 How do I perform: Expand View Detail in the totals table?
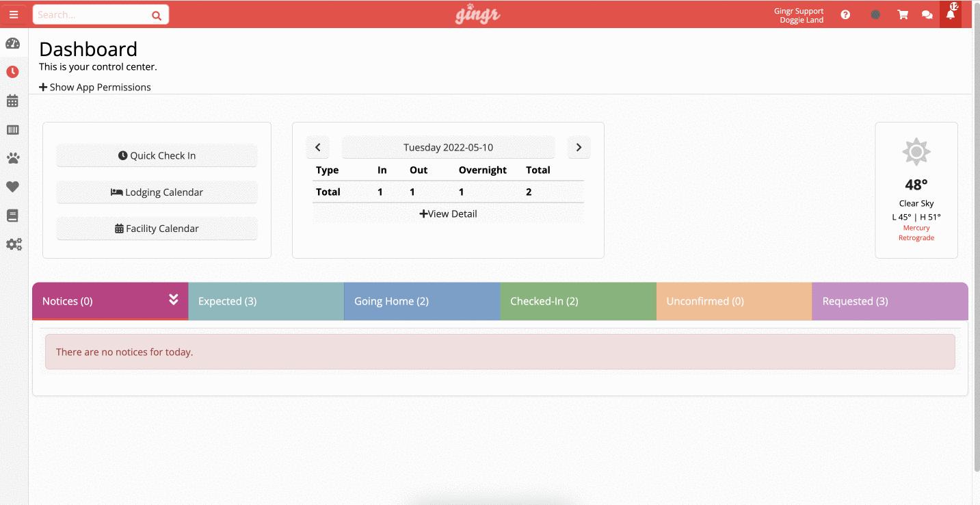point(448,213)
